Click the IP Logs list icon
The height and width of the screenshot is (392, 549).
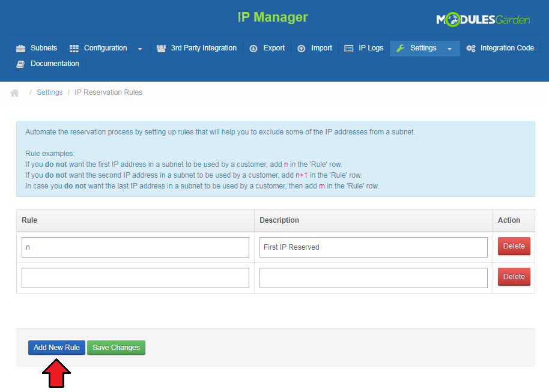349,49
